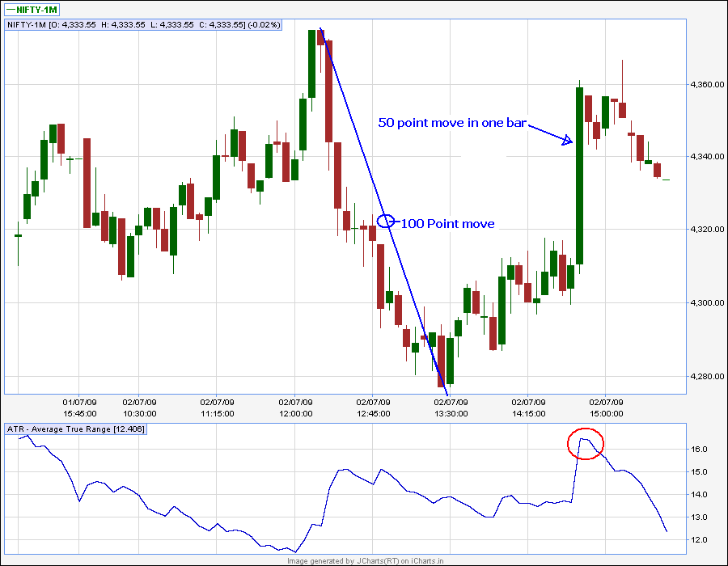Click the ATR - Average True Range label
Viewport: 728px width, 566px height.
coord(76,429)
